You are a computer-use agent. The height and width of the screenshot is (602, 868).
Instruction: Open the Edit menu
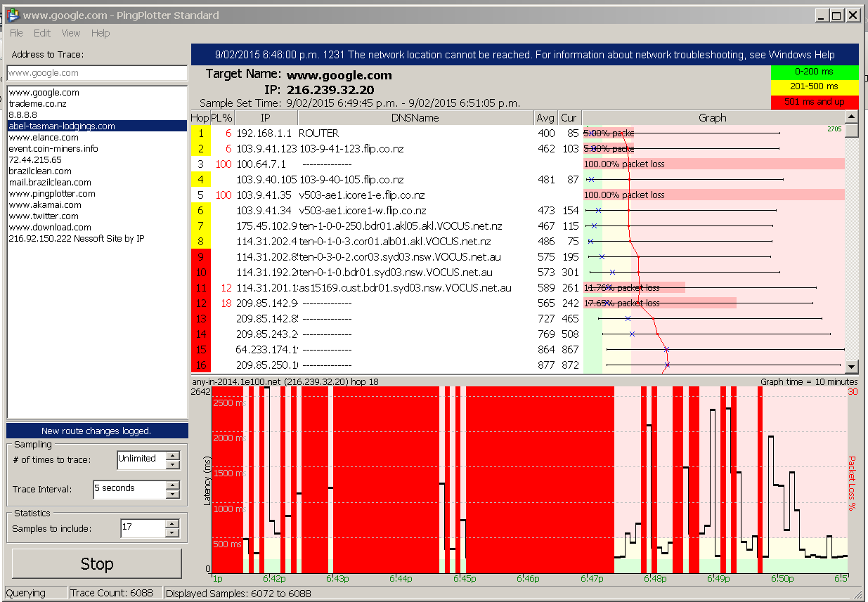point(42,33)
